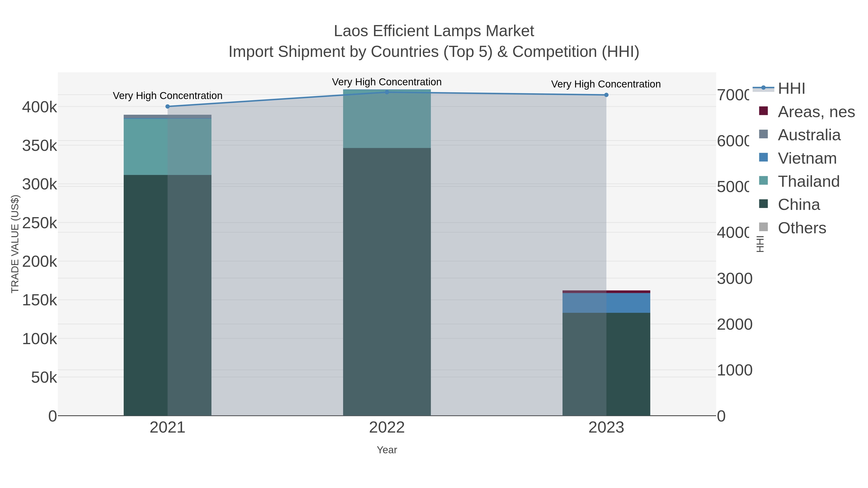Click the 2022 x-axis label
Screen dimensions: 868x488
tap(387, 427)
